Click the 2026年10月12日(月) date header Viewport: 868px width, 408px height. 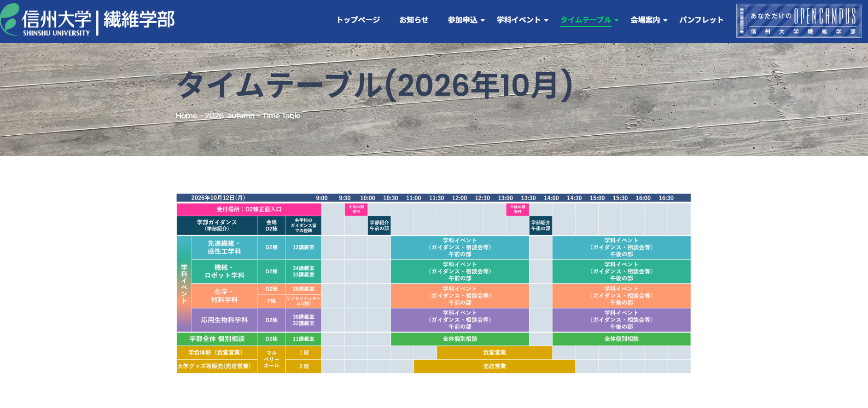(218, 198)
